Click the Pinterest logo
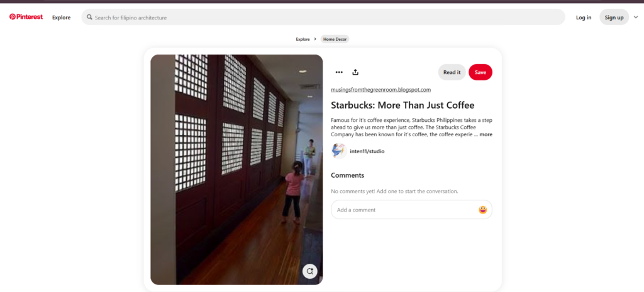644x292 pixels. (x=26, y=17)
